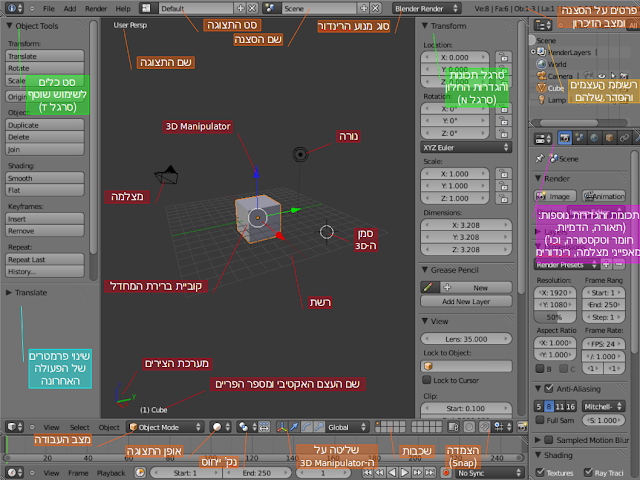640x480 pixels.
Task: Toggle the Anti-Aliasing checkbox
Action: pos(549,389)
